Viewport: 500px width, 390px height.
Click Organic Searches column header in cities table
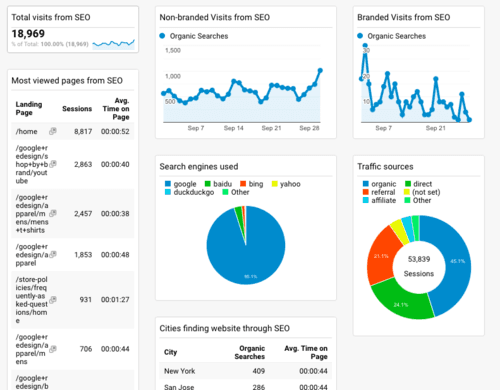click(250, 352)
